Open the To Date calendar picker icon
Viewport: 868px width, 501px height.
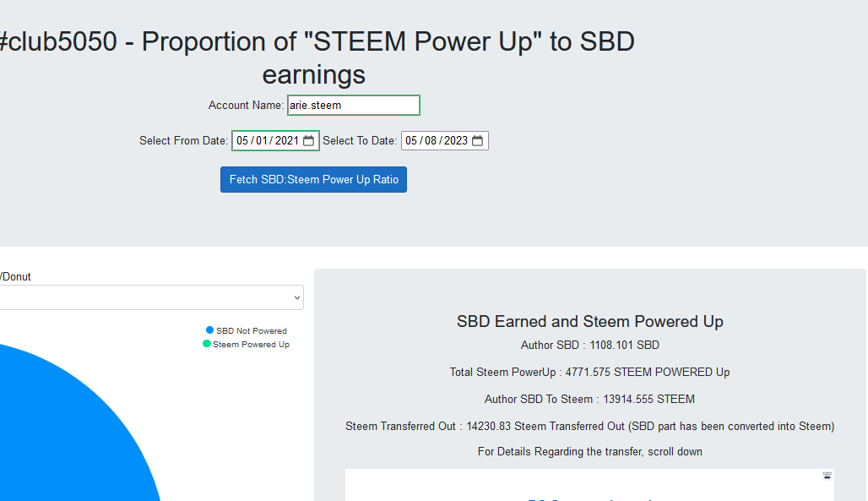pyautogui.click(x=478, y=141)
